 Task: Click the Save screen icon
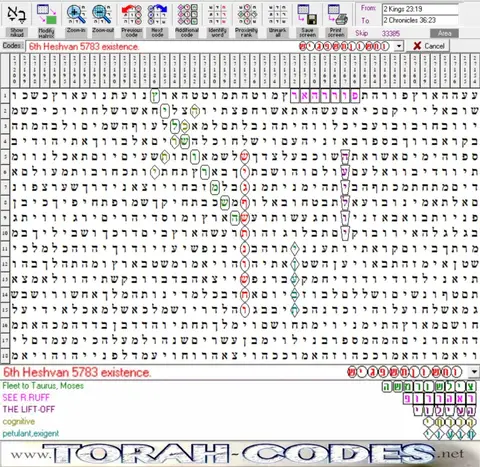point(307,14)
